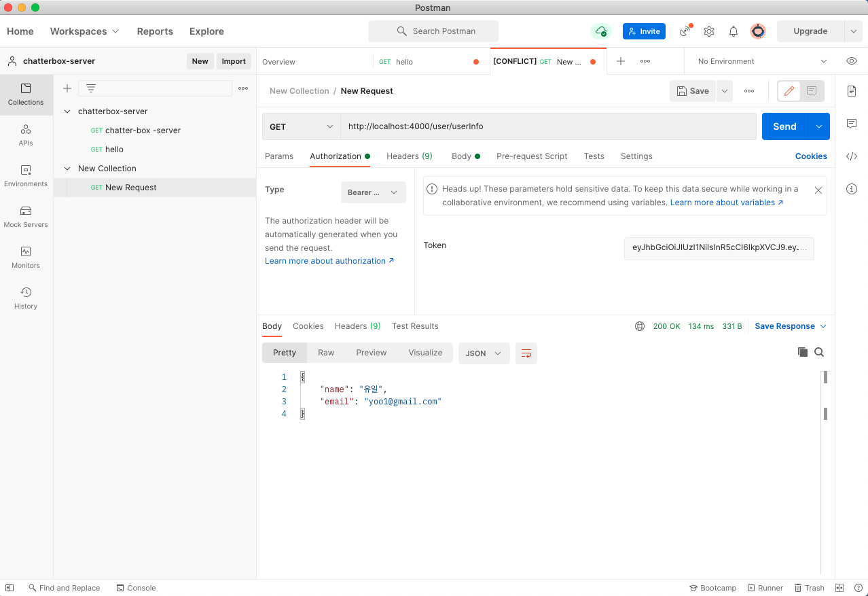Switch to the request Headers (9) tab
The width and height of the screenshot is (868, 596).
tap(410, 156)
